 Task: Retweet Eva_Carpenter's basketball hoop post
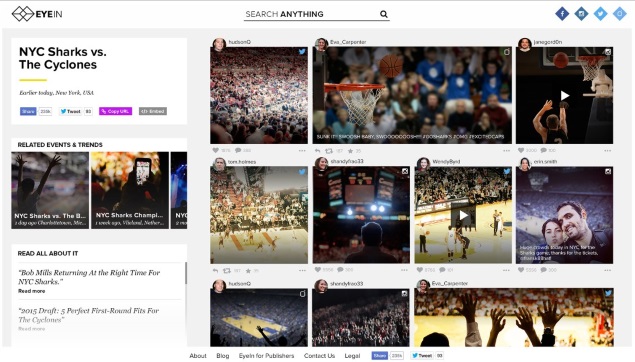(x=329, y=151)
